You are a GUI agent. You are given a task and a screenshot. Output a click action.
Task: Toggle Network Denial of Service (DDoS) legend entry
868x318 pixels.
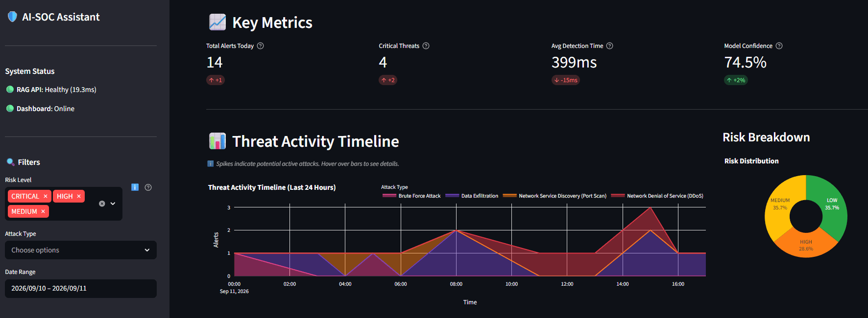coord(657,196)
